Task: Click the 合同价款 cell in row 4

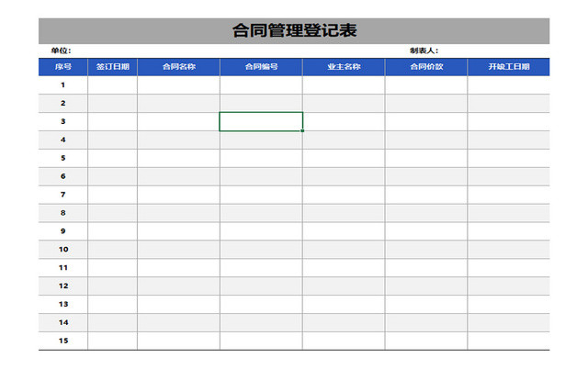Action: point(426,140)
